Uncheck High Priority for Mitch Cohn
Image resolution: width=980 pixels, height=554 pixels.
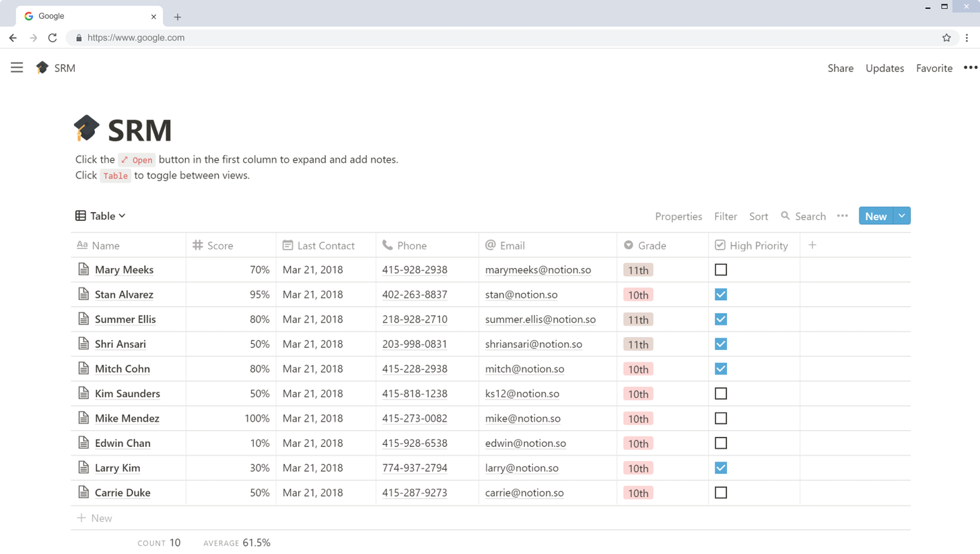721,368
